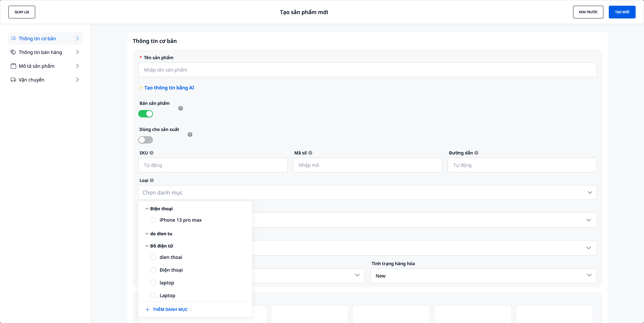Open the Chọn danh mục dropdown
This screenshot has height=323, width=644.
coord(367,193)
